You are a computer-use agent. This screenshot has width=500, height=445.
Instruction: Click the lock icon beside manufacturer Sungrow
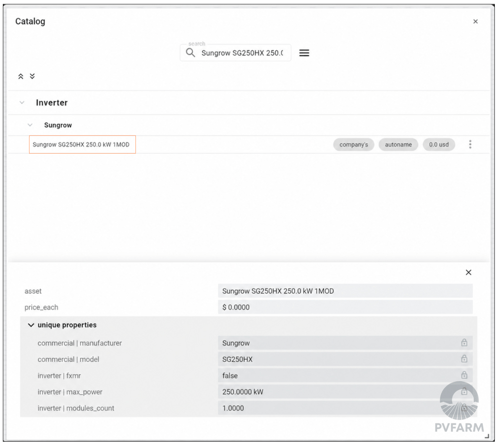[464, 343]
